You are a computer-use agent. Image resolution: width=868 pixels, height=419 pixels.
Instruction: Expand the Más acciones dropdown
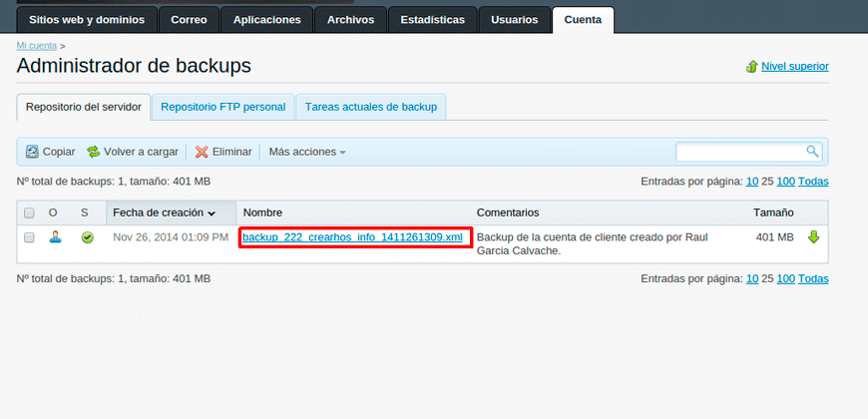tap(307, 152)
